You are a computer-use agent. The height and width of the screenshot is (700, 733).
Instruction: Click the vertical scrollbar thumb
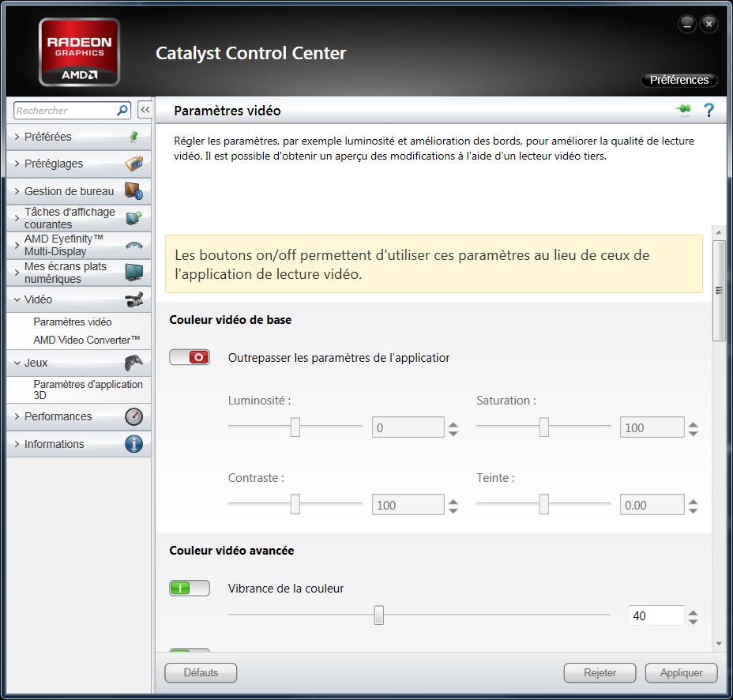[x=719, y=291]
